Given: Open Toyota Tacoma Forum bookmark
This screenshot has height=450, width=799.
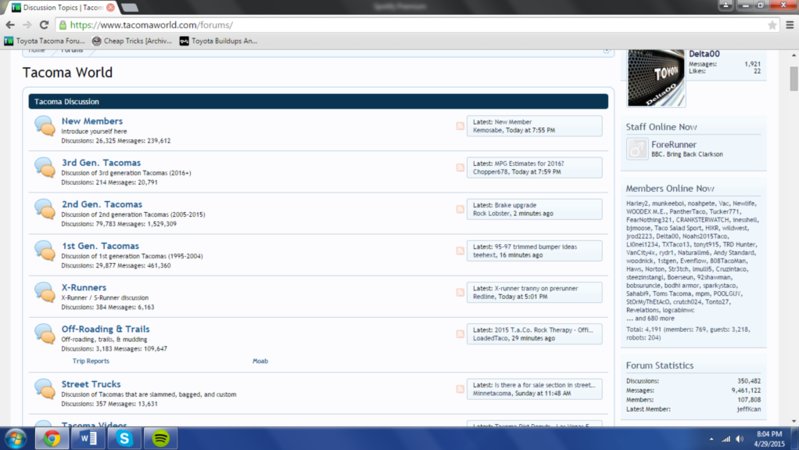Looking at the screenshot, I should coord(44,41).
